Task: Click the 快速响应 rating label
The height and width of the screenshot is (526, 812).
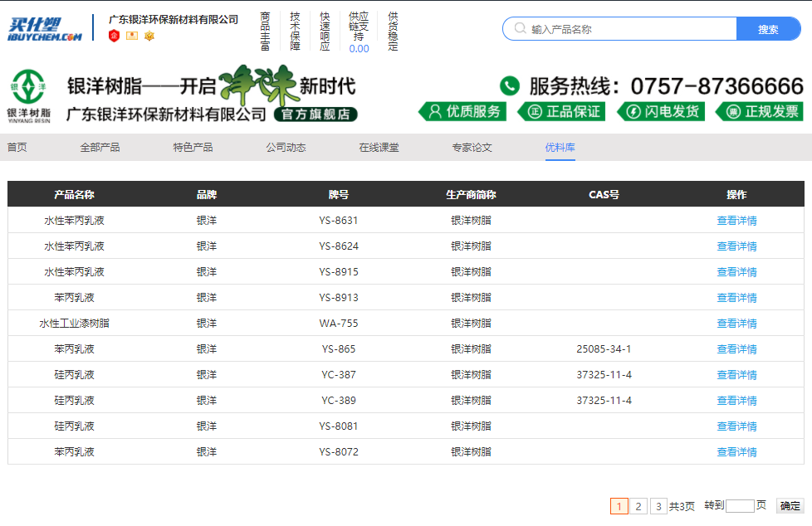Action: click(325, 31)
